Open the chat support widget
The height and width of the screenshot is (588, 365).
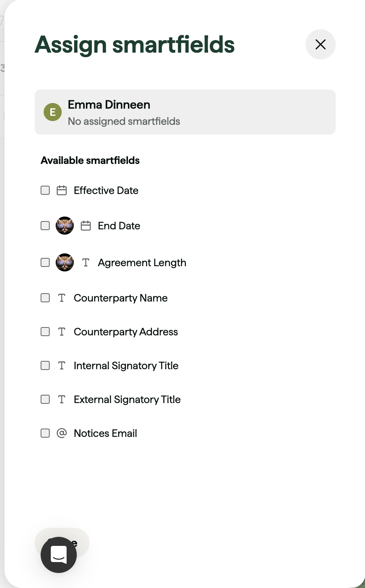pos(59,555)
